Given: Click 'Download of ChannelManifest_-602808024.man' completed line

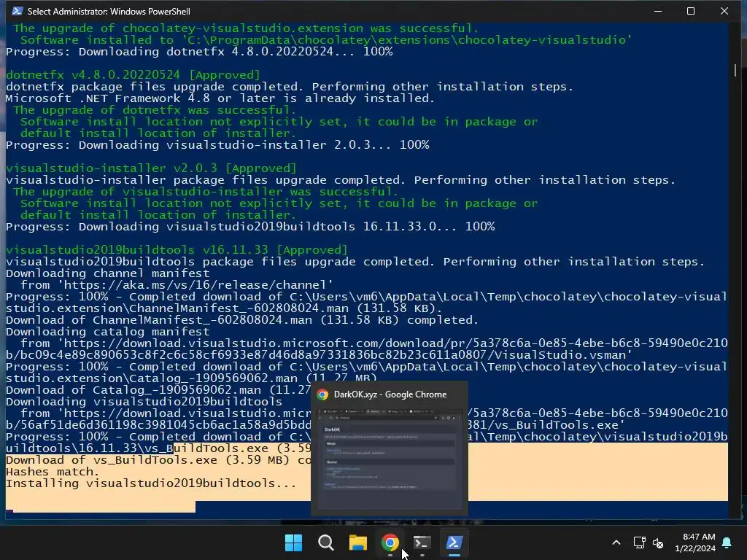Looking at the screenshot, I should click(x=242, y=320).
